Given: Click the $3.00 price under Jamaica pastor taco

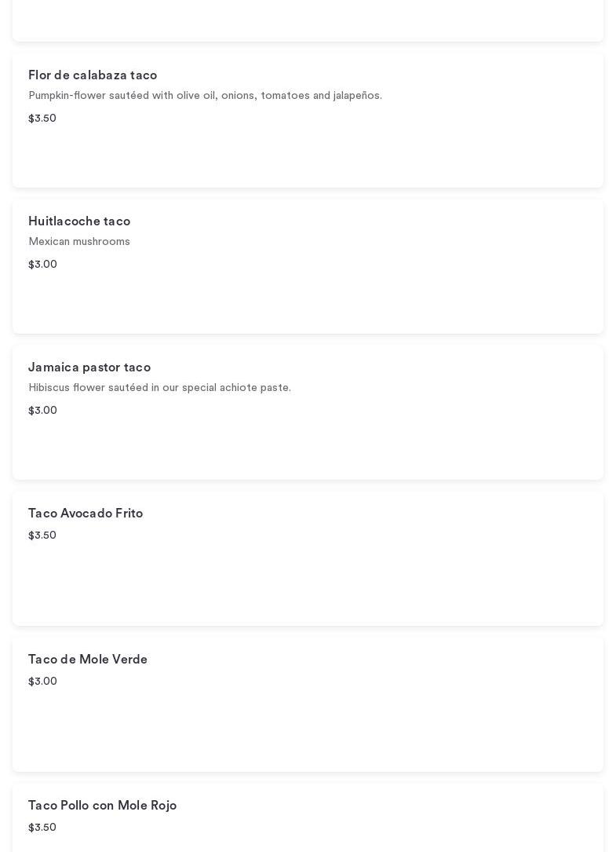Looking at the screenshot, I should pyautogui.click(x=42, y=411).
